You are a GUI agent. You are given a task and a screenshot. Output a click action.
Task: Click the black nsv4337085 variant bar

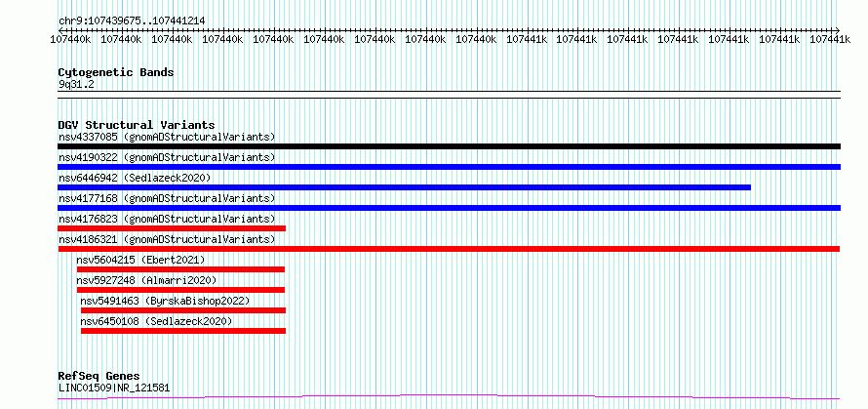(449, 146)
